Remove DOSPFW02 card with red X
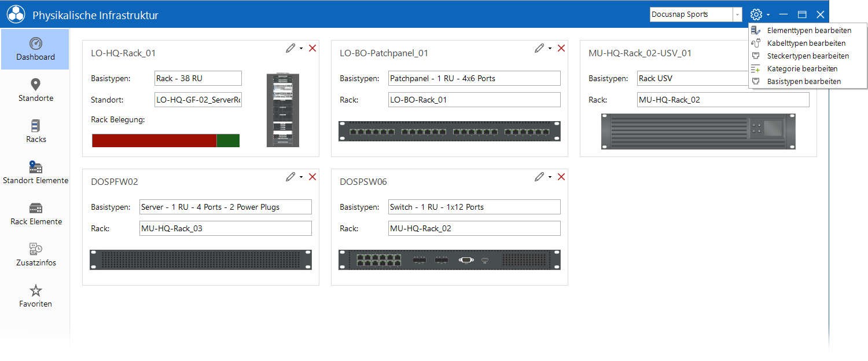 point(312,177)
